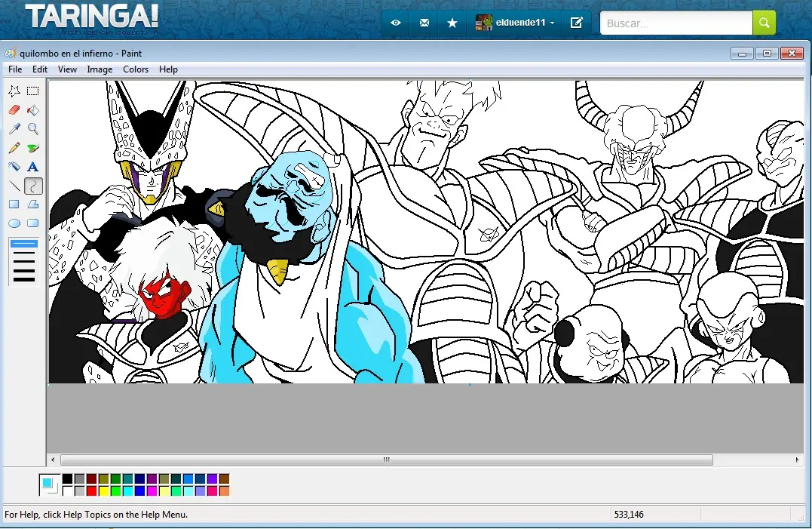Select the Magnifier tool
This screenshot has width=812, height=529.
tap(33, 128)
